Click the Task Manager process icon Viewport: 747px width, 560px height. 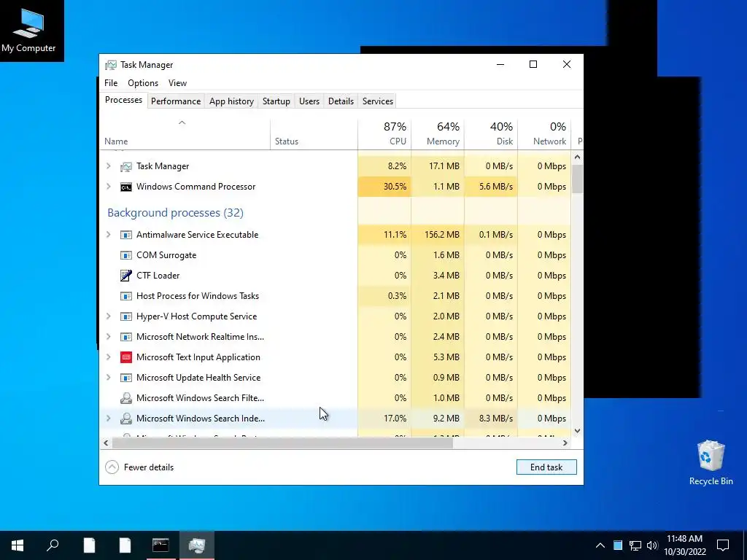click(125, 166)
